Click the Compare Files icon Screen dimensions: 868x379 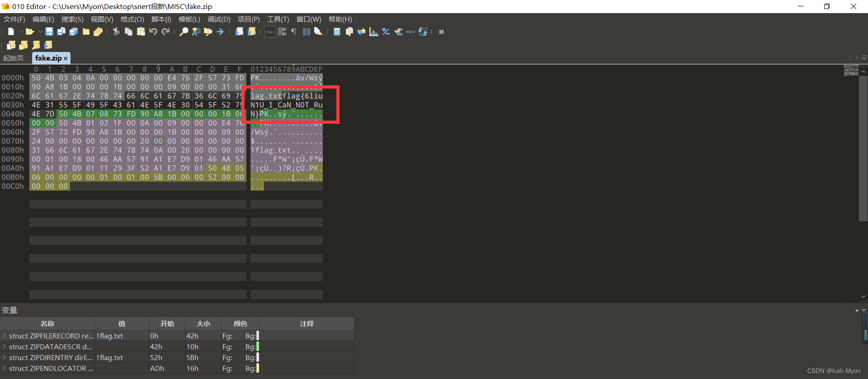point(349,32)
